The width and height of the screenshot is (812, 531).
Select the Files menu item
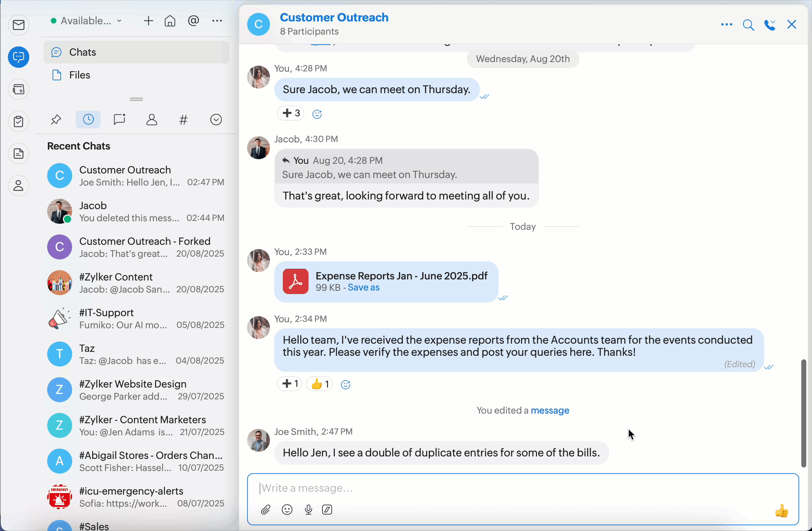(x=79, y=75)
